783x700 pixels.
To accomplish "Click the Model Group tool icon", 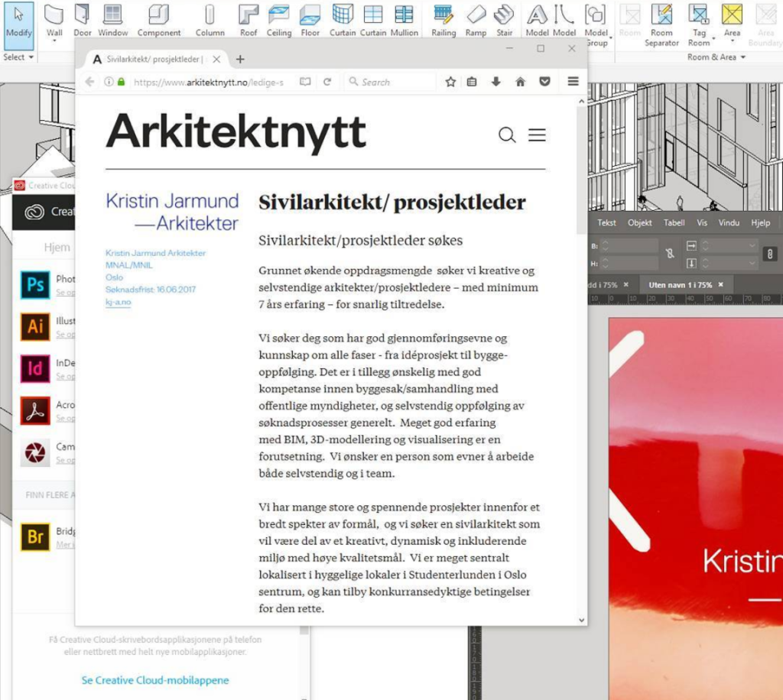I will pyautogui.click(x=595, y=15).
